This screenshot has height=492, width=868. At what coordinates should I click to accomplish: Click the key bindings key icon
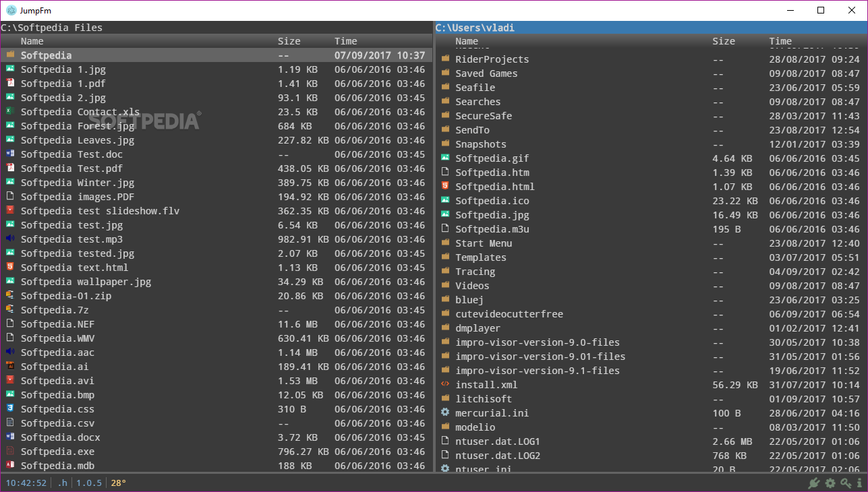[846, 483]
